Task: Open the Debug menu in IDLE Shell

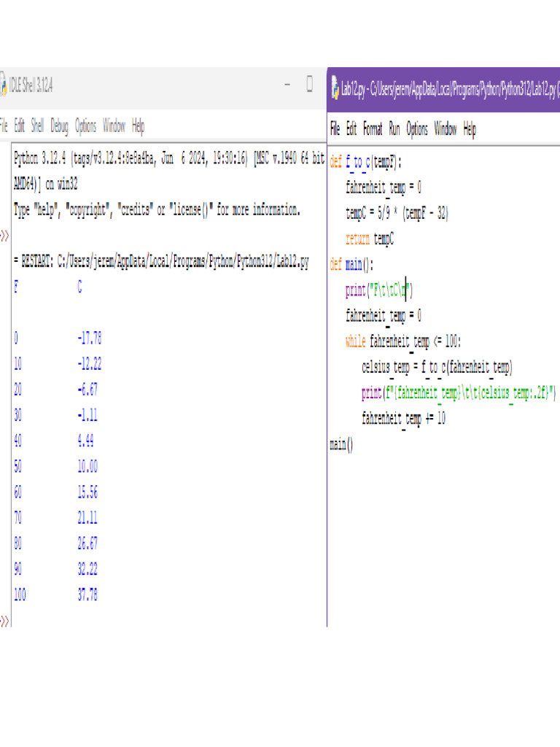Action: 59,126
